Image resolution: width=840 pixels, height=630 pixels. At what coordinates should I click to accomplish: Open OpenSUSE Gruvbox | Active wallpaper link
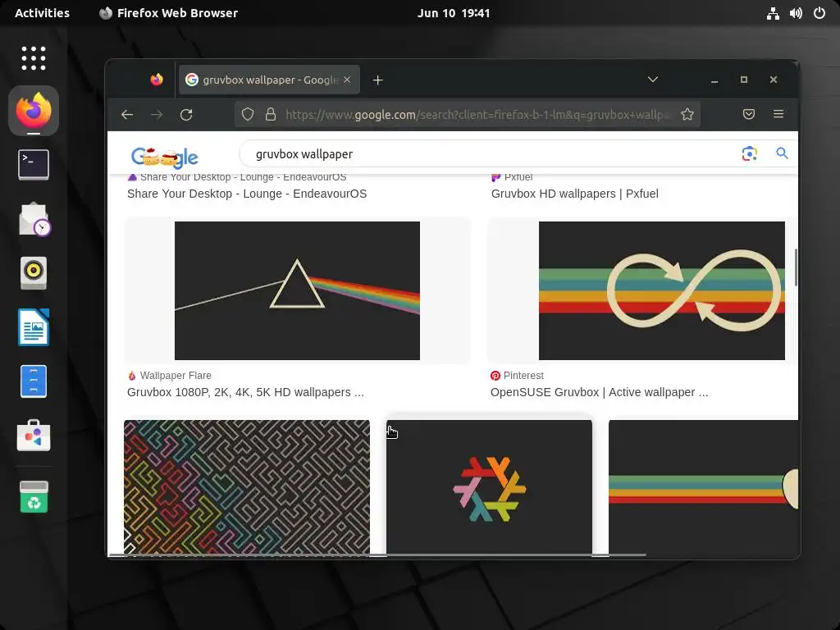(599, 392)
